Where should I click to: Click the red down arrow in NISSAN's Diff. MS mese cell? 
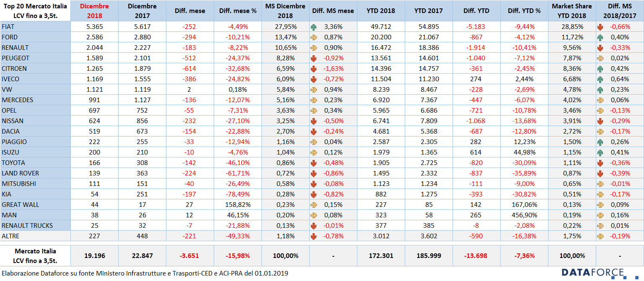coord(314,121)
